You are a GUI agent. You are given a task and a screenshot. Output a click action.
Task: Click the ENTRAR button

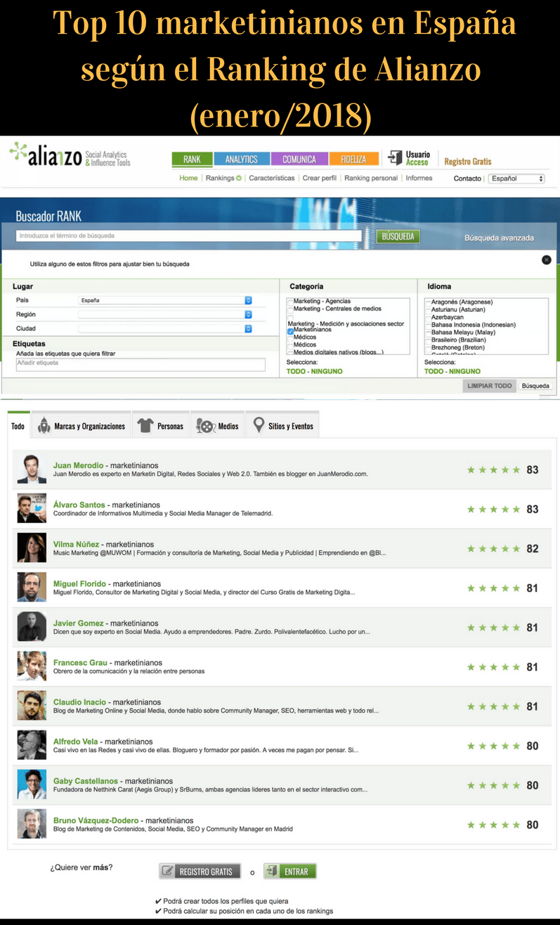290,872
